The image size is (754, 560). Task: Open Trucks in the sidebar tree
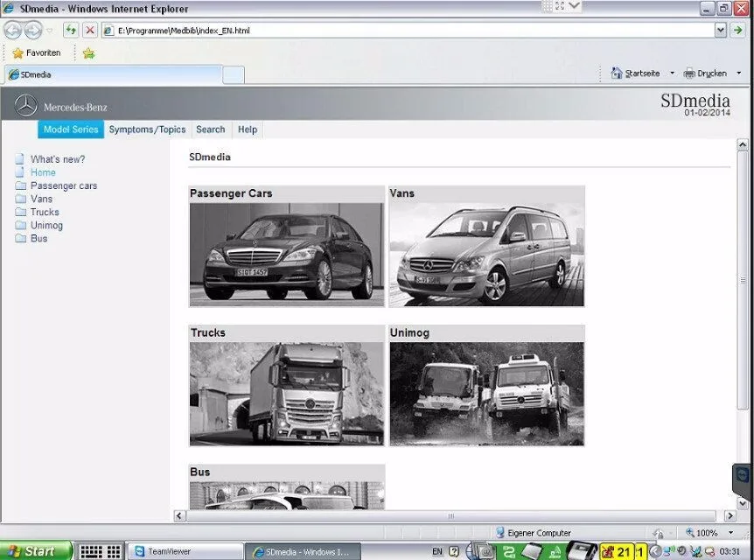[45, 212]
